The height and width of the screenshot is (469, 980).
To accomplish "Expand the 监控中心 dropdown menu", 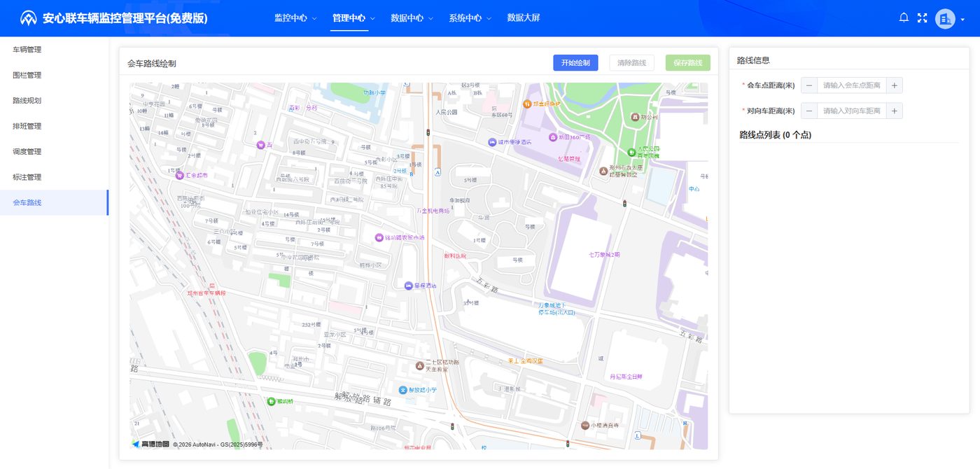I will (x=295, y=18).
